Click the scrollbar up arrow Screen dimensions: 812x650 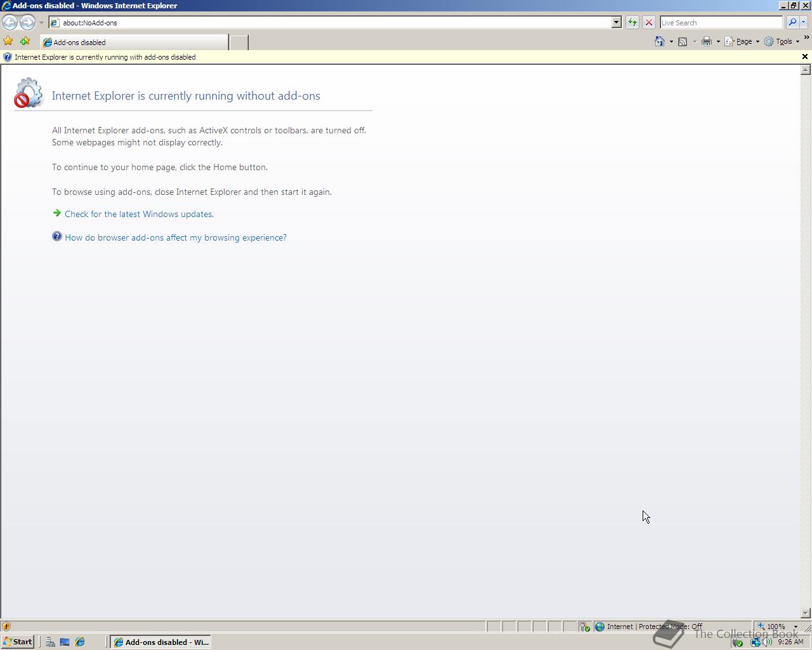[806, 70]
